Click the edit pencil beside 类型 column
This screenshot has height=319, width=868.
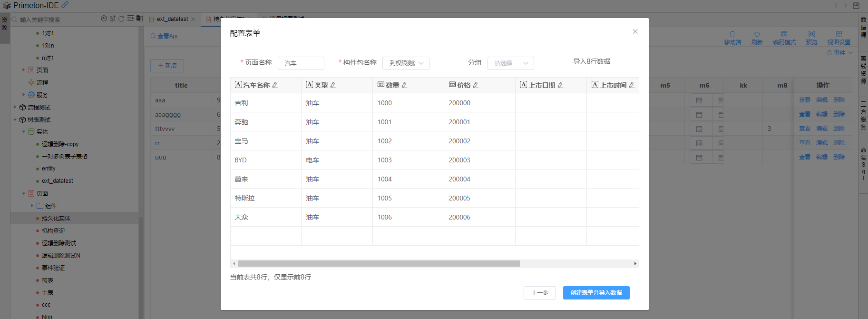coord(333,85)
